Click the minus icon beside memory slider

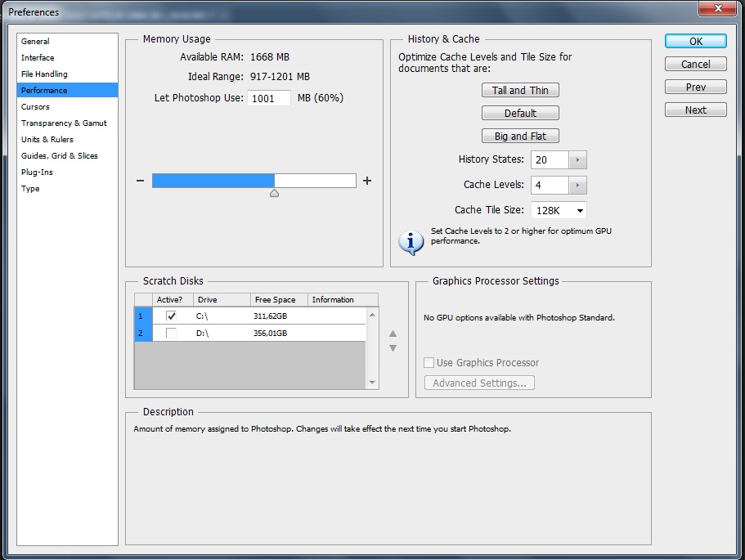coord(140,181)
